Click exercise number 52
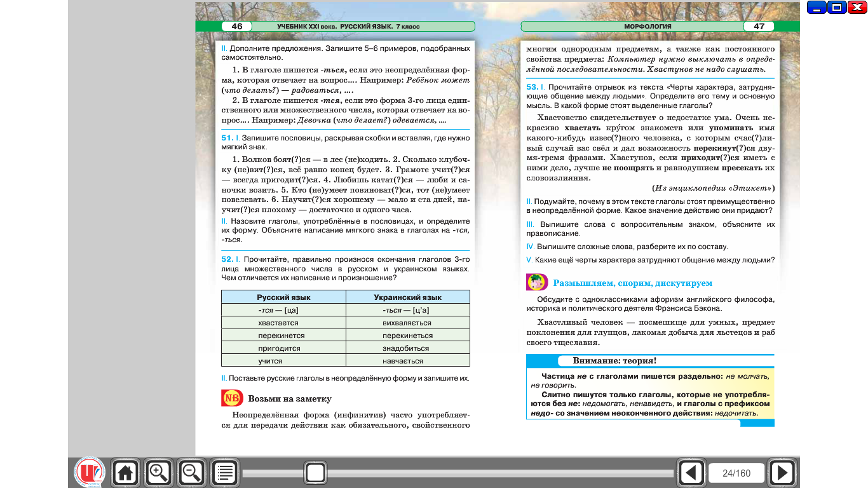 227,259
